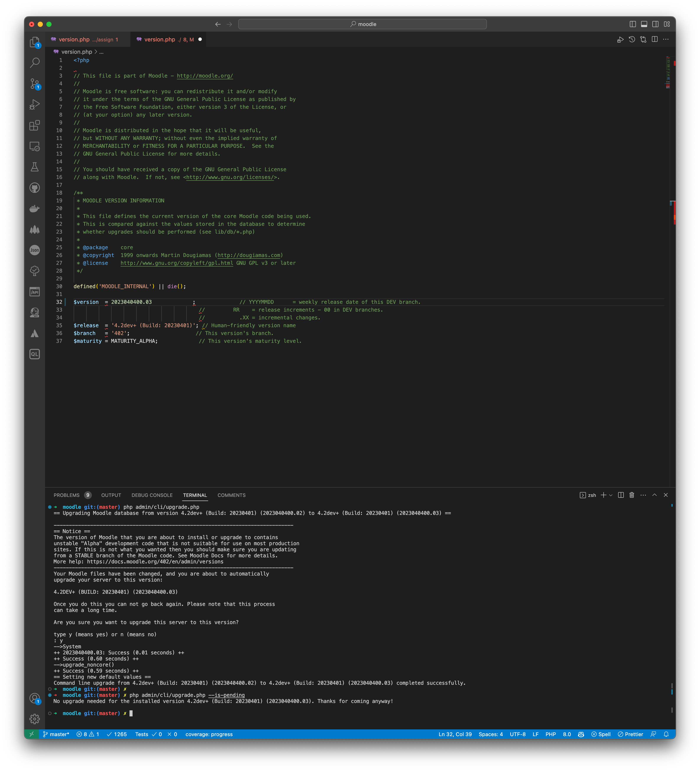Click the editor minimap overview

click(x=668, y=73)
